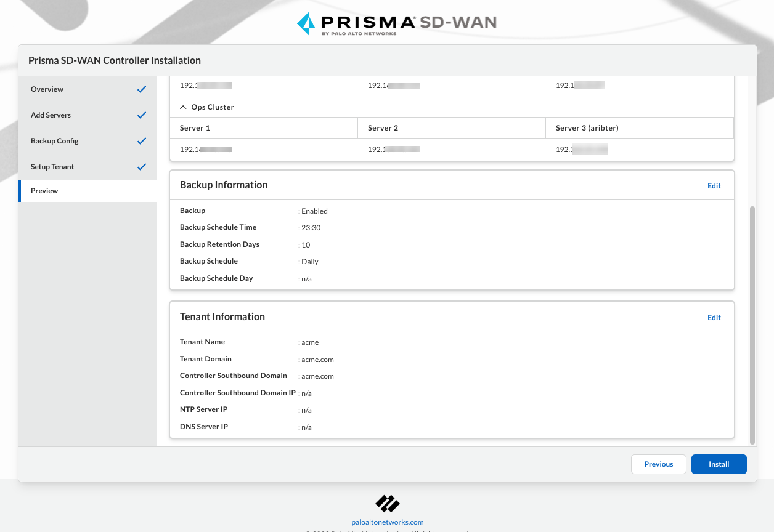The image size is (774, 532).
Task: Click the Tenant Domain value acme.com
Action: (x=317, y=360)
